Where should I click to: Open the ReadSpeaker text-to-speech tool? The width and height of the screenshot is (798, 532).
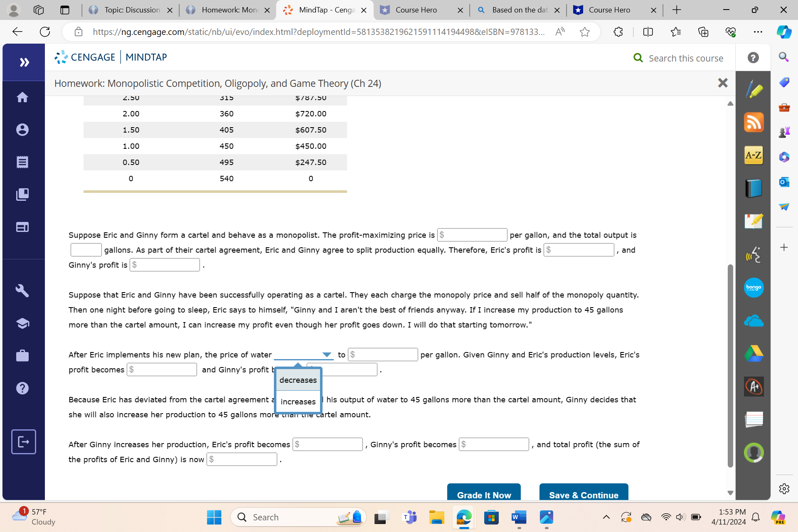(754, 255)
